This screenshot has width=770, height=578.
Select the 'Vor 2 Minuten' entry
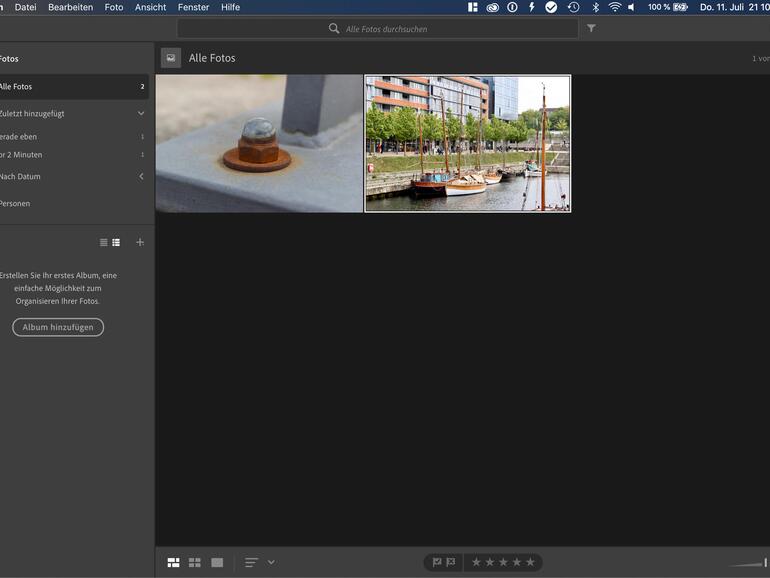point(74,155)
